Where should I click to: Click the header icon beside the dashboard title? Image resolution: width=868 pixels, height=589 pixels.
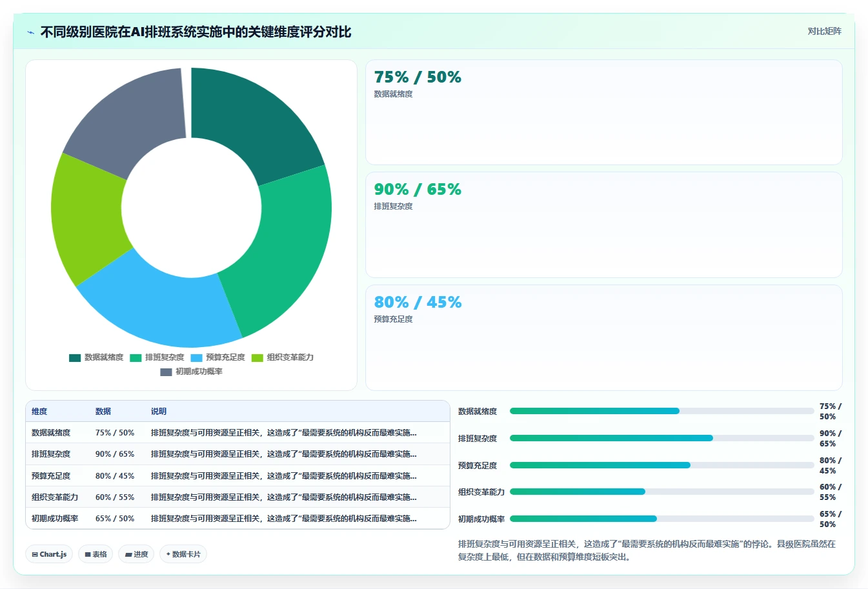tap(30, 32)
